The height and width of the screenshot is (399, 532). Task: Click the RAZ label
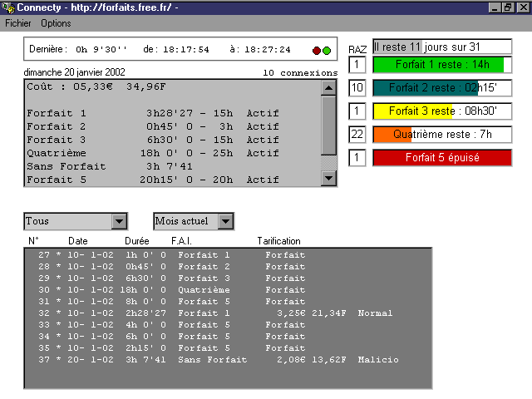pyautogui.click(x=357, y=50)
